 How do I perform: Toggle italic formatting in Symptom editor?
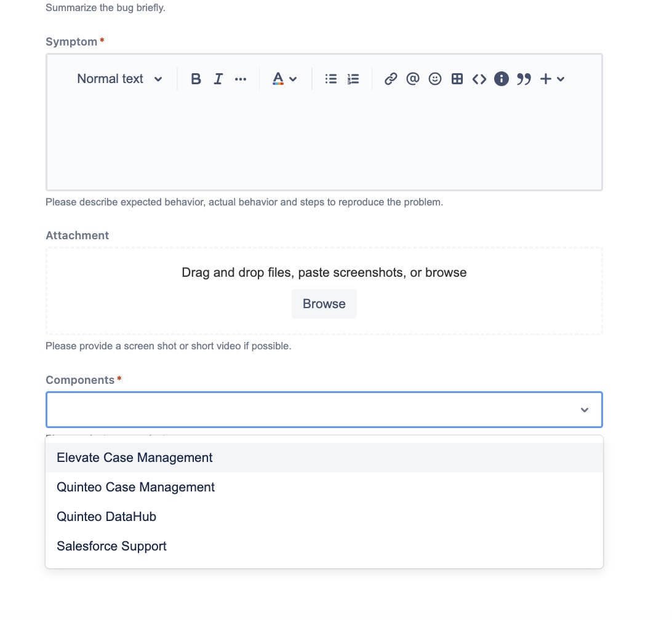218,79
